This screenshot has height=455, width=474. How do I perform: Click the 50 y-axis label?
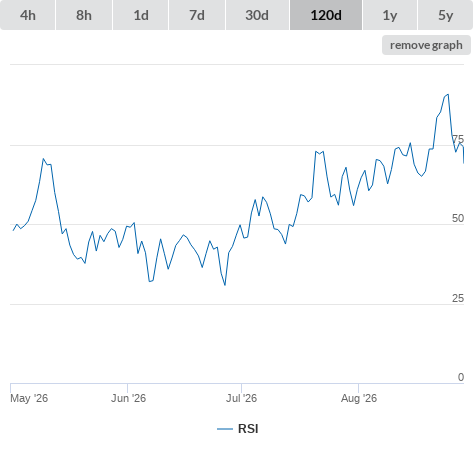point(458,218)
